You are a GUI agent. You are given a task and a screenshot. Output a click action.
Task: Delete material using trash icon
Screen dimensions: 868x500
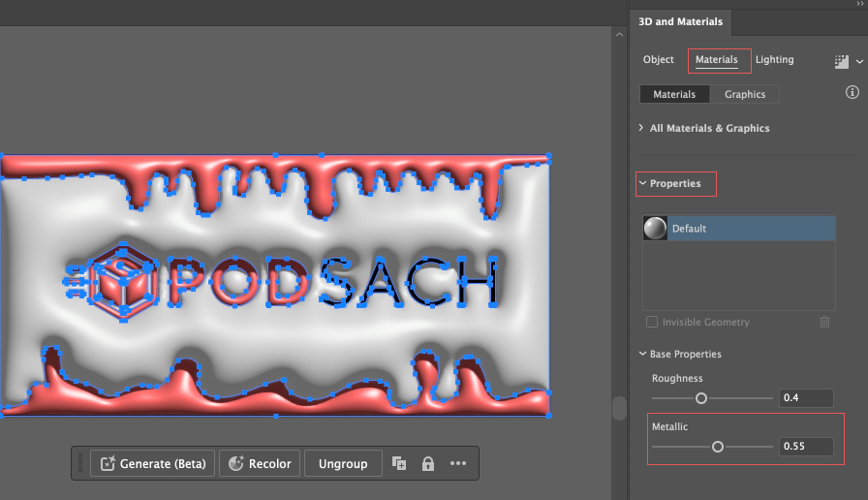(824, 322)
